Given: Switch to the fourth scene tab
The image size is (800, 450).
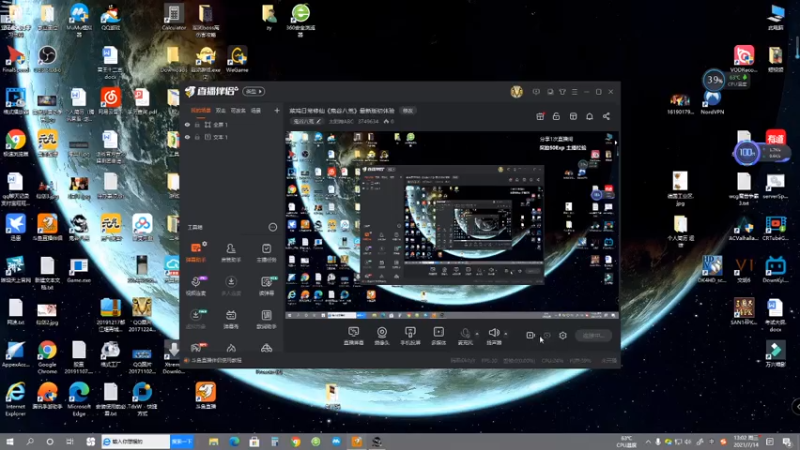Looking at the screenshot, I should pos(256,110).
